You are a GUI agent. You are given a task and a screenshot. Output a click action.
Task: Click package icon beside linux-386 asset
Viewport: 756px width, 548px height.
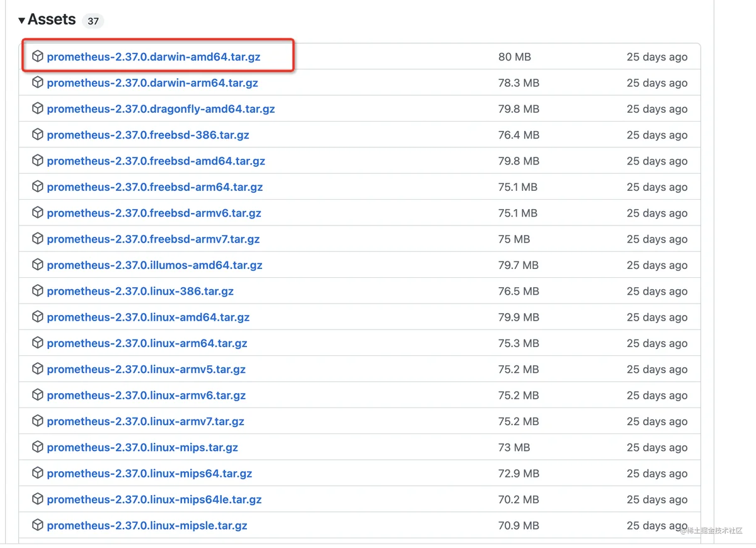coord(38,290)
